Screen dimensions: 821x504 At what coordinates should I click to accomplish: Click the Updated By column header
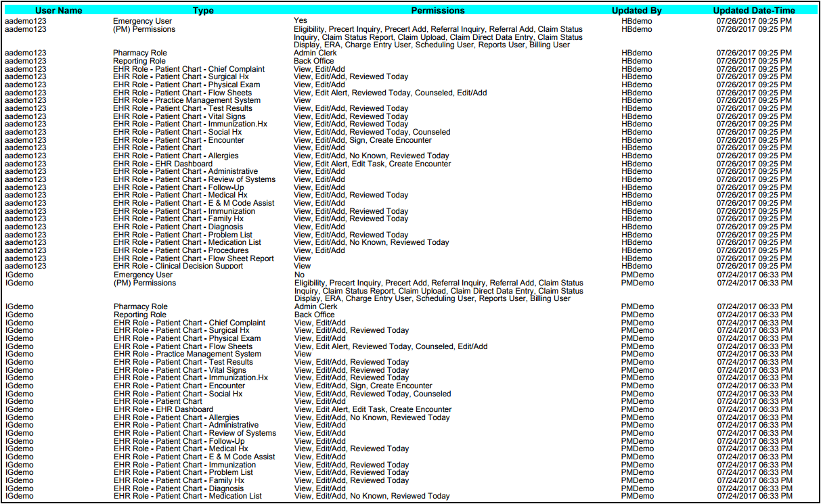(x=636, y=10)
